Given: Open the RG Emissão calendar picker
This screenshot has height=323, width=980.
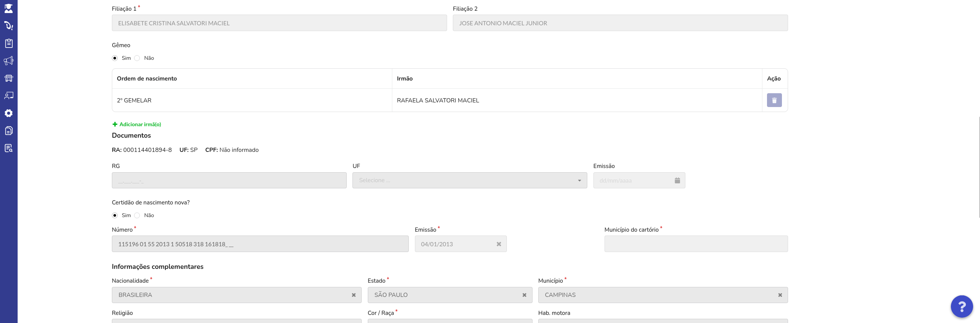Looking at the screenshot, I should 677,180.
